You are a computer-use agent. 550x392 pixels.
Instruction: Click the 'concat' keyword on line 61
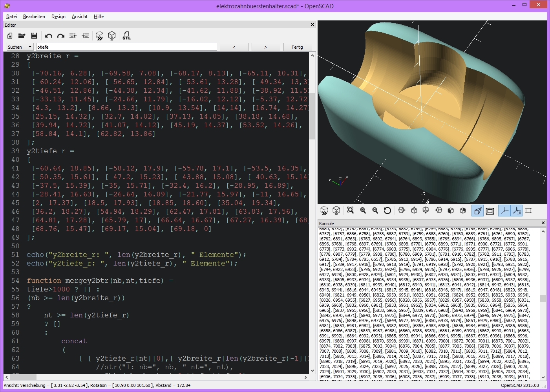coord(74,341)
